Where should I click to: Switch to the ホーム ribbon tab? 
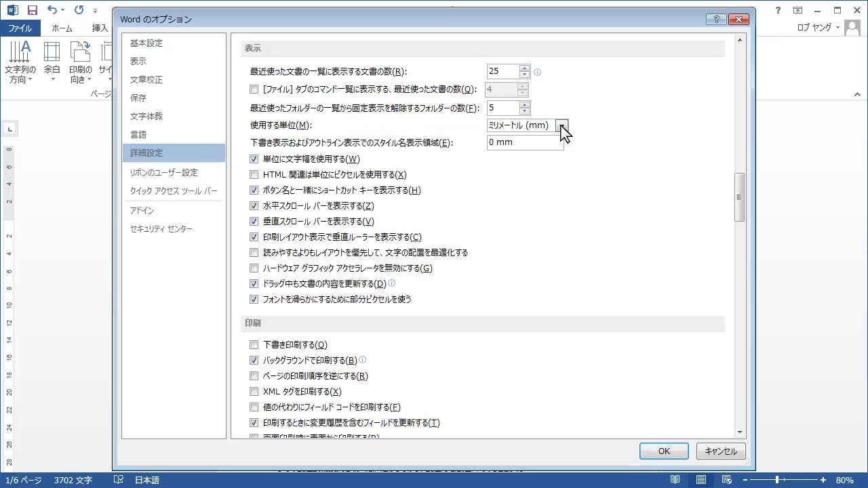pyautogui.click(x=62, y=28)
